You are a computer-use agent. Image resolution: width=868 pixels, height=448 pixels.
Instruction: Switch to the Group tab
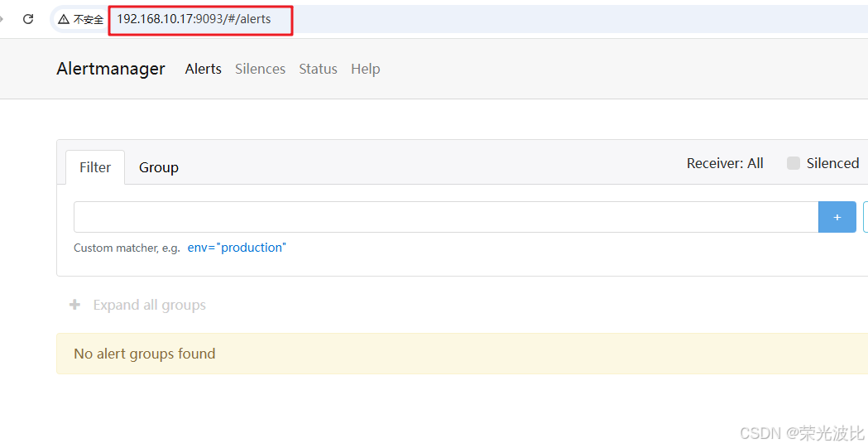[159, 167]
